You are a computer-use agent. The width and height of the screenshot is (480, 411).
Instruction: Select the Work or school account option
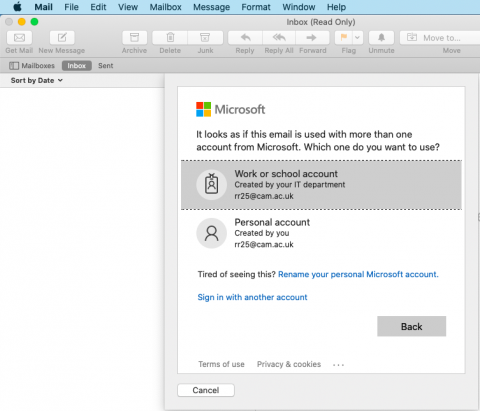coord(321,185)
